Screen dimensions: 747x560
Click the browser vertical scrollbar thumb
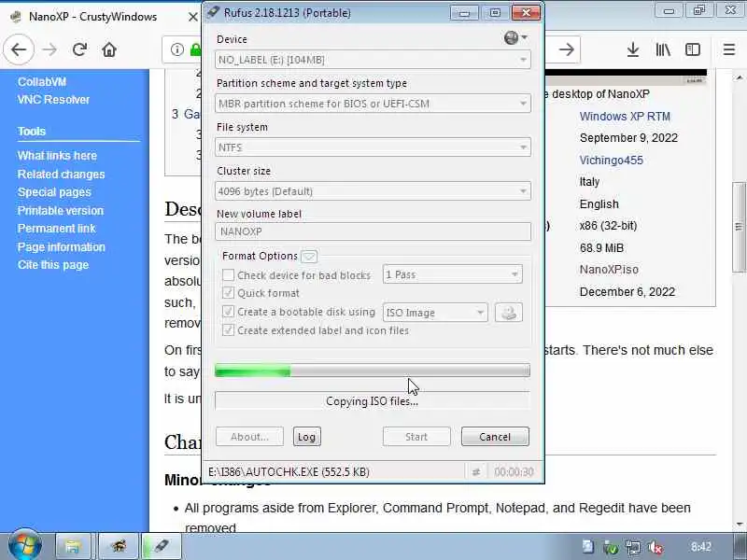coord(739,227)
